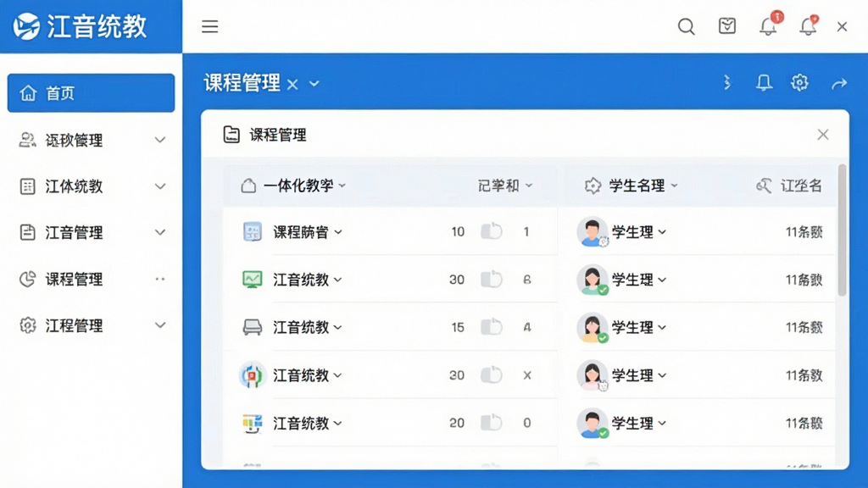Close the 课程管理 panel with its X
Viewport: 868px width, 488px height.
(823, 135)
